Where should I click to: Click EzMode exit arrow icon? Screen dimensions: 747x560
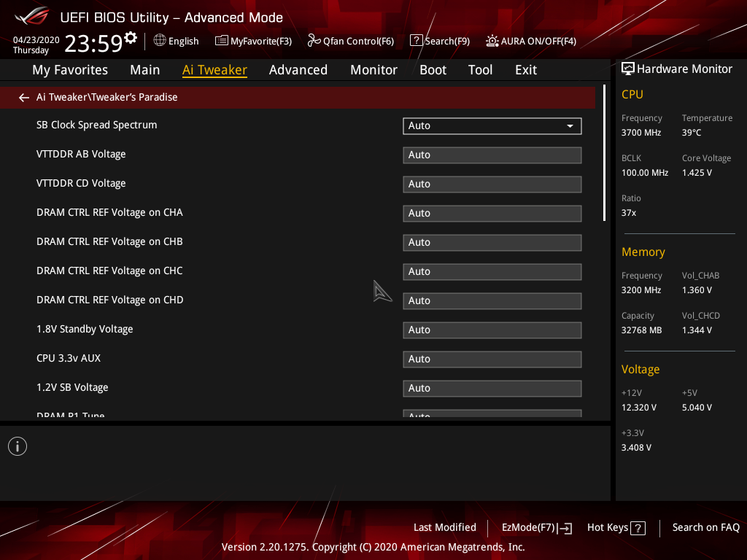[x=565, y=528]
